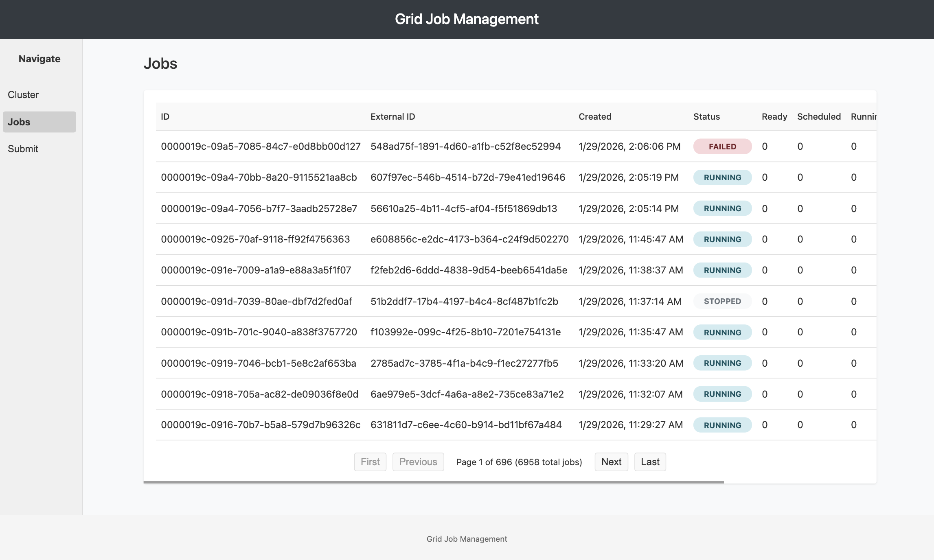Click the Last pagination button
This screenshot has height=560, width=934.
(x=650, y=462)
